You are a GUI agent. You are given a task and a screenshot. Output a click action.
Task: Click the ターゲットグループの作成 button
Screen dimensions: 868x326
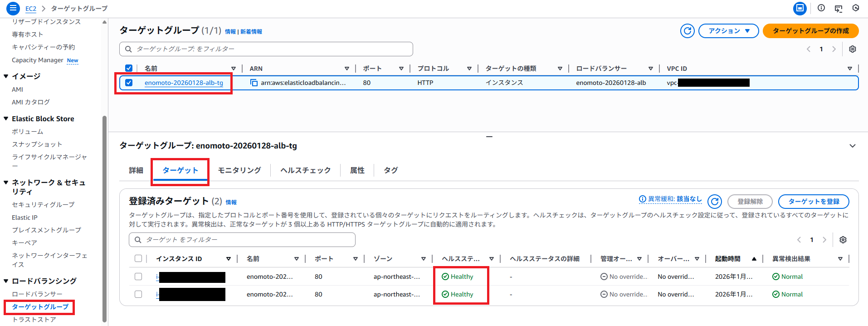click(x=810, y=31)
